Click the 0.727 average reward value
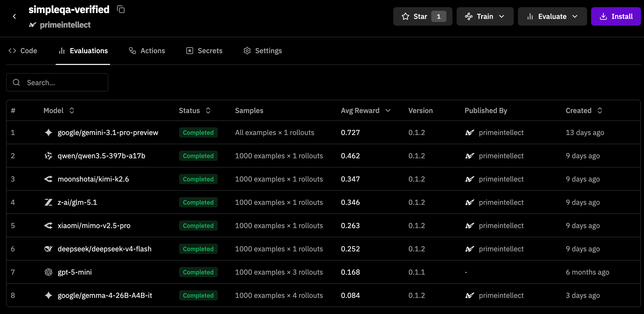 pos(350,132)
